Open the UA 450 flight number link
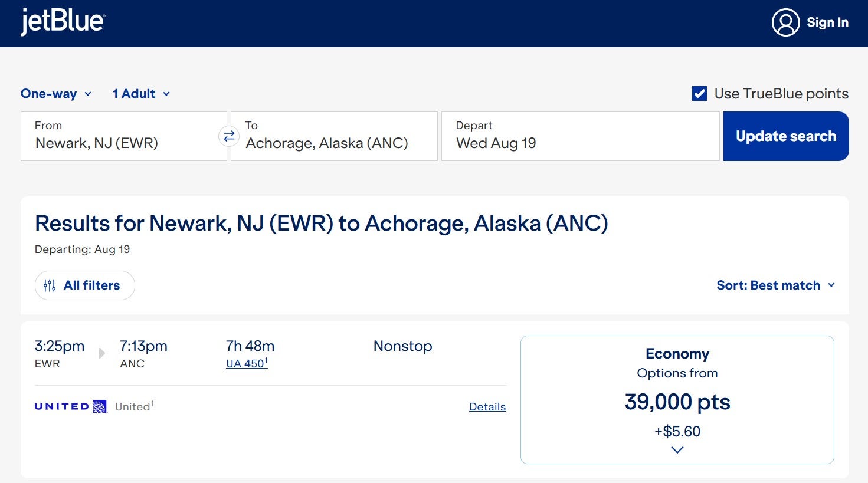Image resolution: width=868 pixels, height=483 pixels. [x=246, y=364]
